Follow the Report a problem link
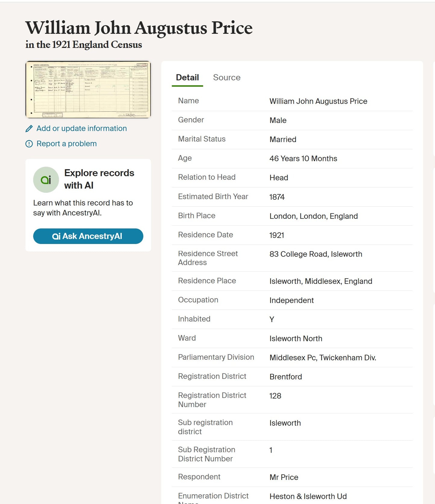This screenshot has width=435, height=504. [x=67, y=144]
